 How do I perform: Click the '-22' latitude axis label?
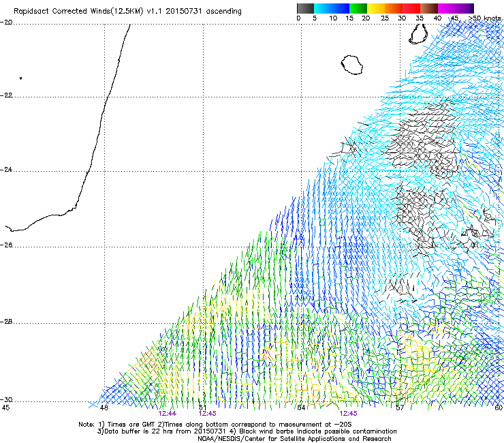(6, 95)
